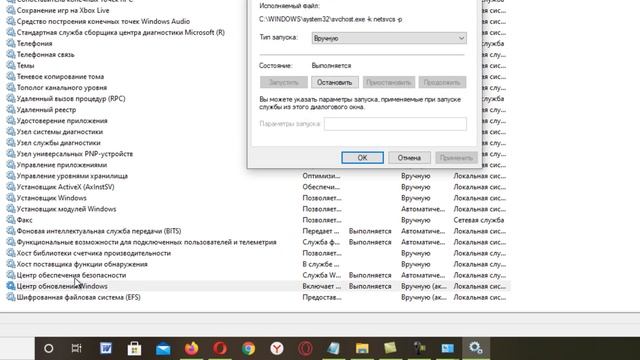Image resolution: width=640 pixels, height=360 pixels.
Task: Click the Применить button
Action: tap(456, 158)
